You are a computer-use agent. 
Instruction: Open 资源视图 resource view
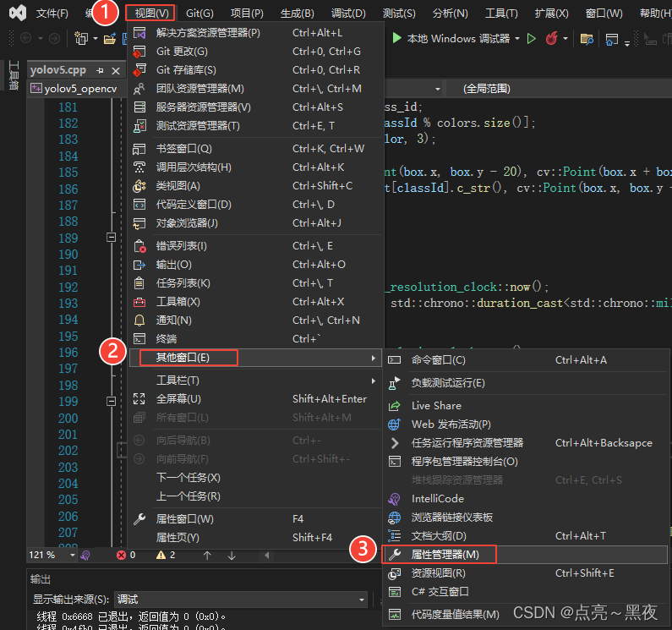526,573
